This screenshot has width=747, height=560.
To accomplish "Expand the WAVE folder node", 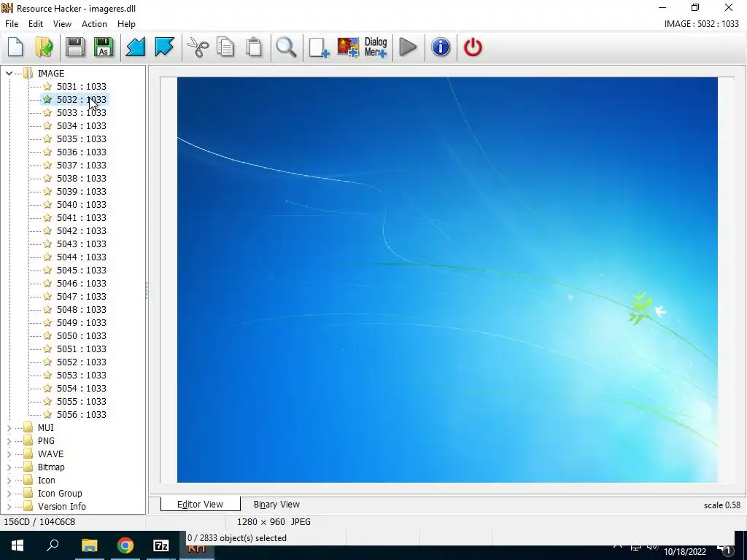I will (9, 454).
